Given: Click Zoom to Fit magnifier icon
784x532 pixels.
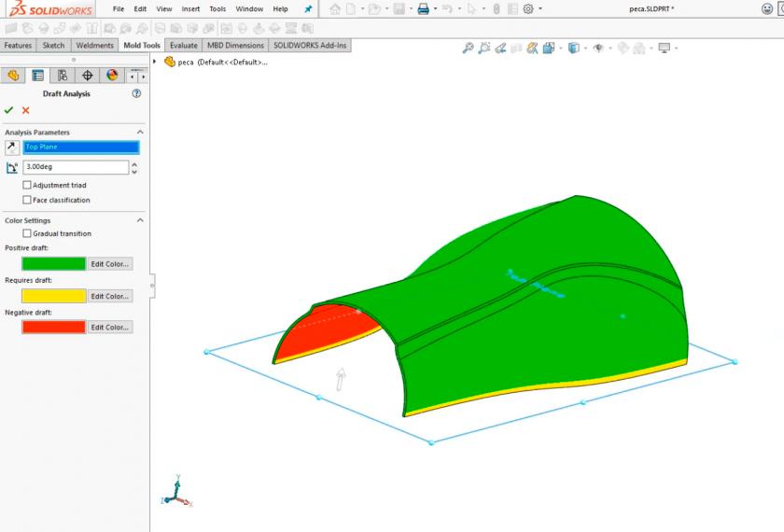Looking at the screenshot, I should point(468,48).
